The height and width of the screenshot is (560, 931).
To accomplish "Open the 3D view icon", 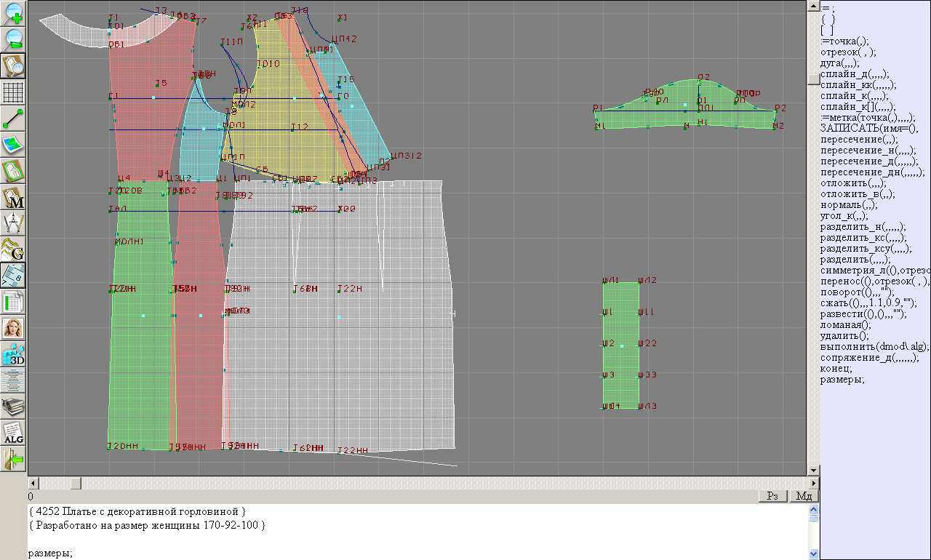I will tap(14, 355).
